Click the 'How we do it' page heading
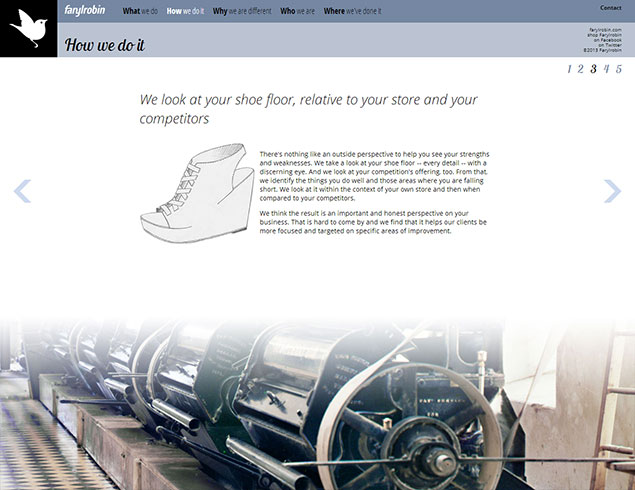This screenshot has width=635, height=490. click(x=104, y=45)
